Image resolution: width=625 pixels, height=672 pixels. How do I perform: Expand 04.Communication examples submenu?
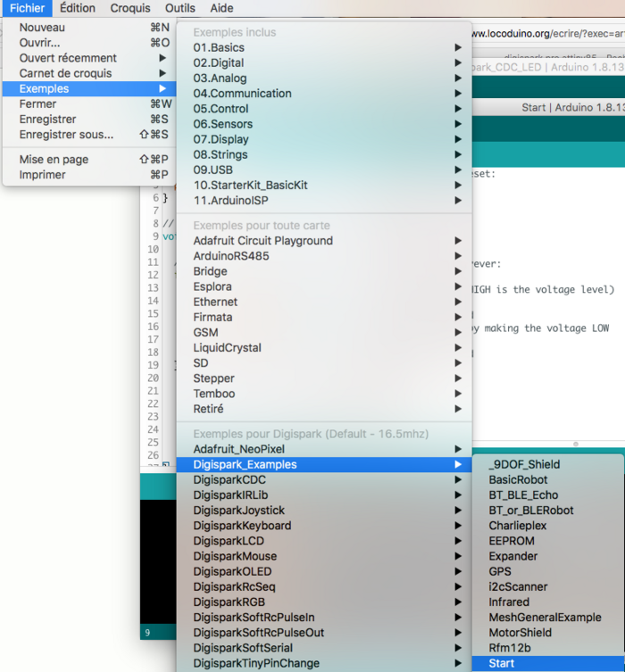[x=324, y=94]
